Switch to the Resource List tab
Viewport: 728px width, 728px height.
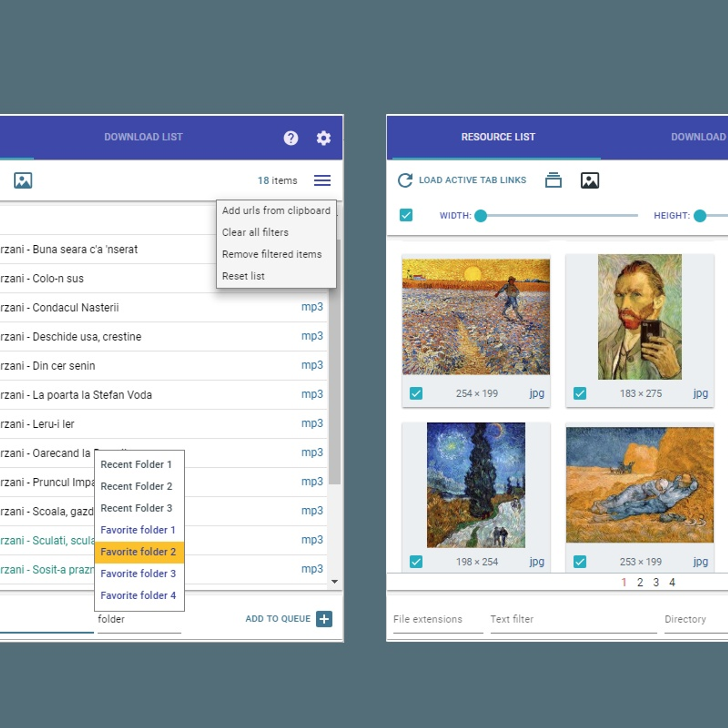[498, 137]
